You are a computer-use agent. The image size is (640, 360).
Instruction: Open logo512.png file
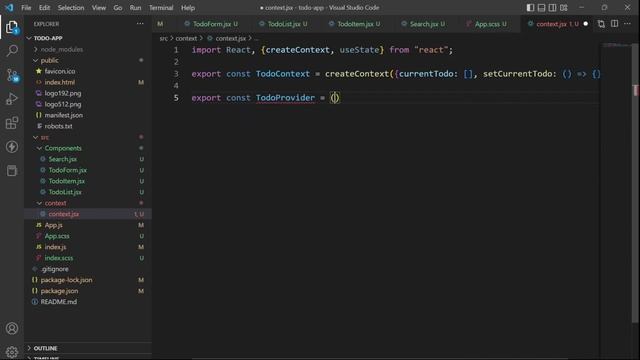click(x=63, y=104)
